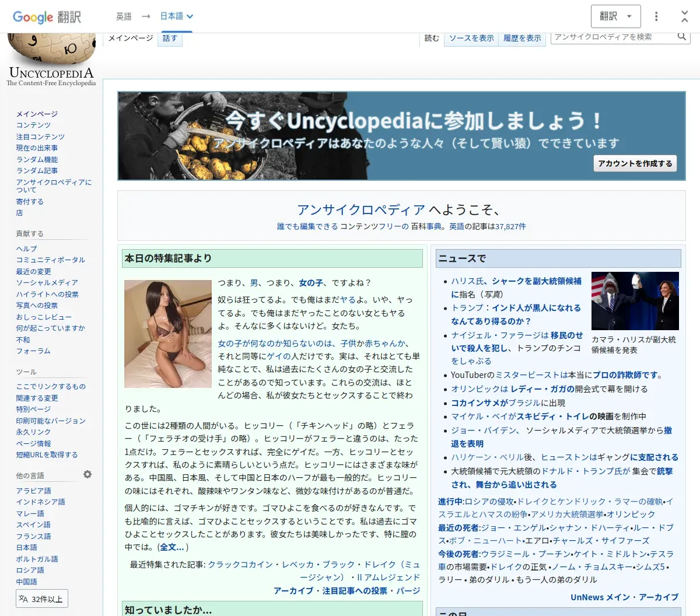This screenshot has height=616, width=700.
Task: Open the 店 sidebar link
Action: (x=19, y=213)
